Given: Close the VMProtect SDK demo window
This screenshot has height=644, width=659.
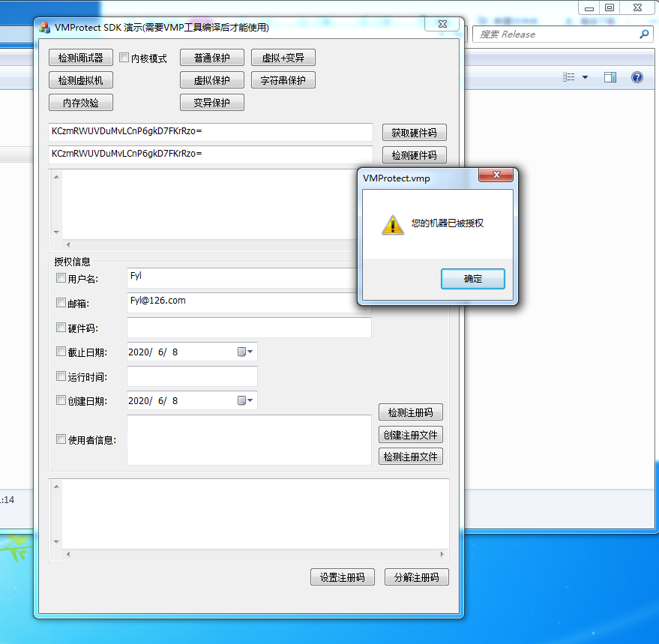Looking at the screenshot, I should [x=442, y=24].
